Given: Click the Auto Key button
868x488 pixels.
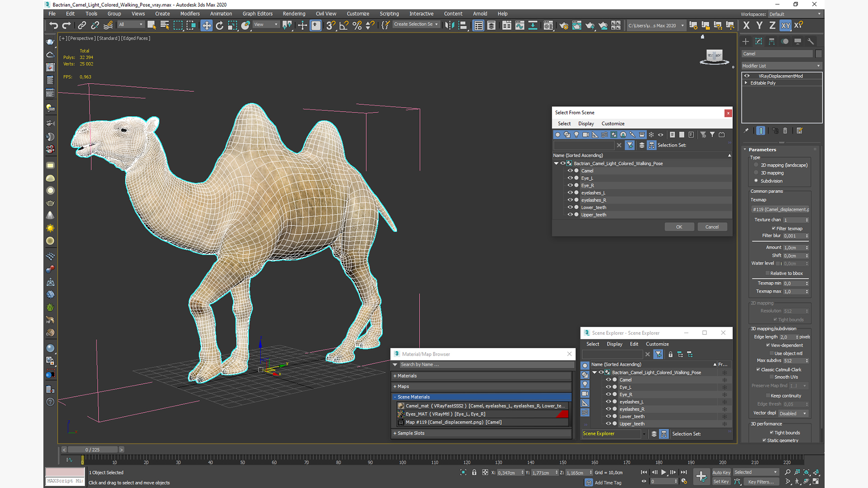Looking at the screenshot, I should click(721, 472).
